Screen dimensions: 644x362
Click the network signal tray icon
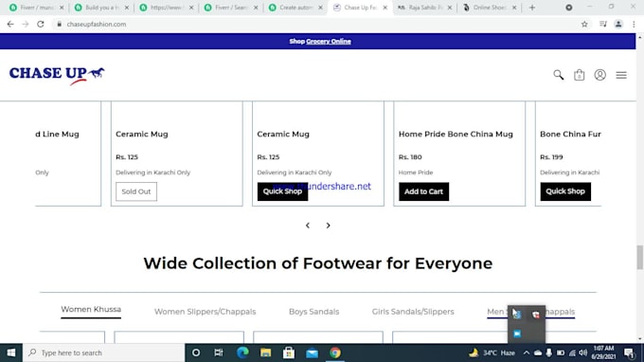pyautogui.click(x=572, y=353)
